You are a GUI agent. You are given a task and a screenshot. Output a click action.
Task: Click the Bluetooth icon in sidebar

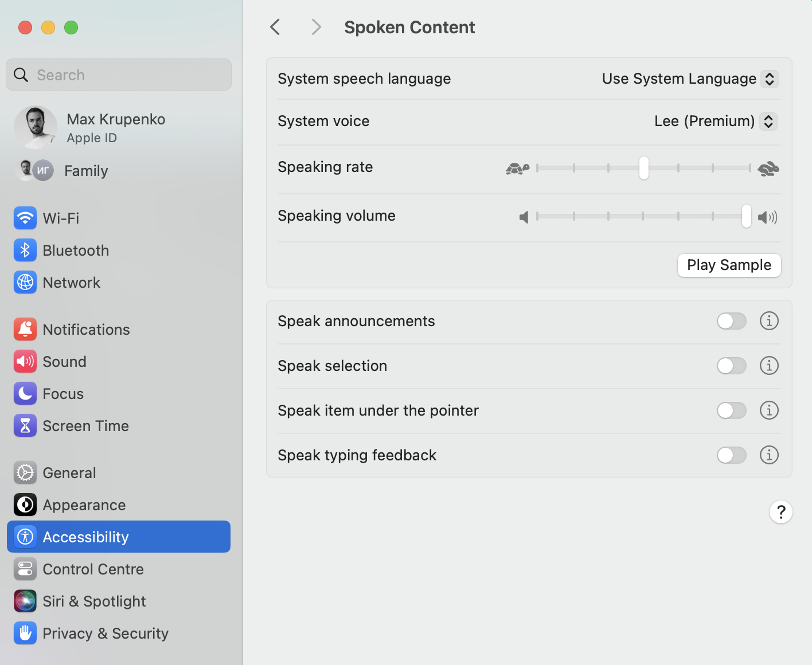(x=25, y=251)
